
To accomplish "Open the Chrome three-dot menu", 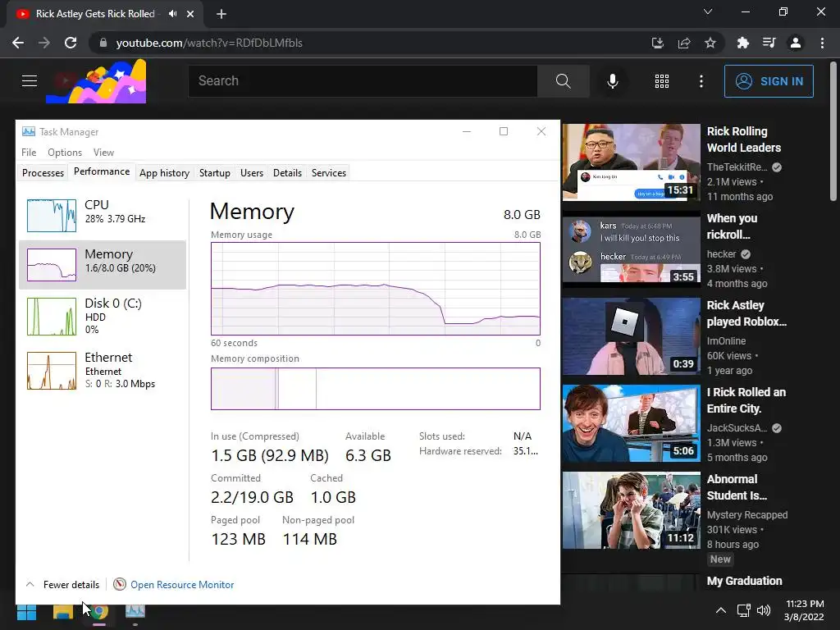I will [822, 43].
